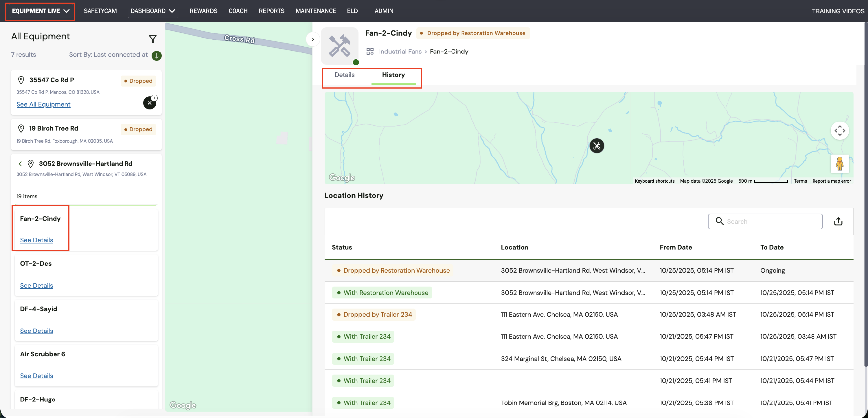Click the page vertical scrollbar

click(x=865, y=194)
